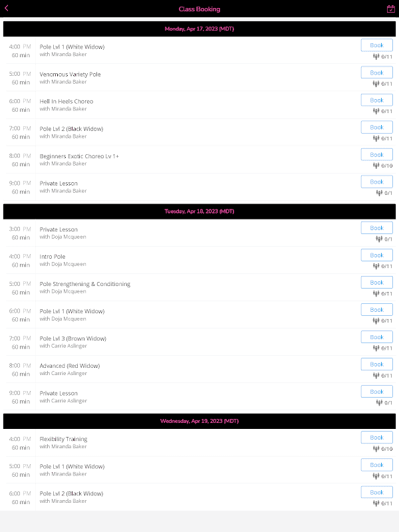Click attendee icon for Intro Pole class
This screenshot has height=532, width=399.
point(376,267)
